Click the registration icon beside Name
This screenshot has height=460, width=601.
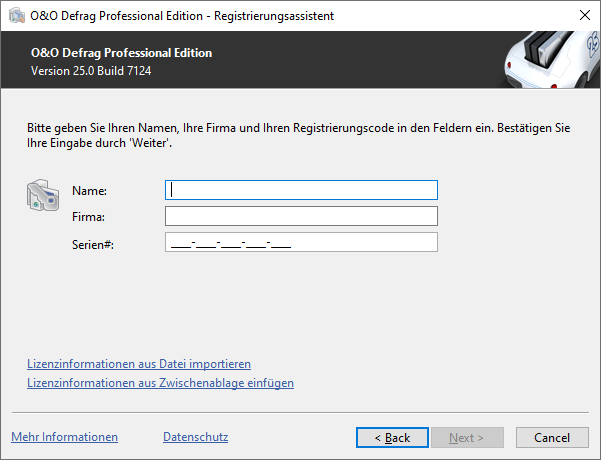(x=43, y=195)
